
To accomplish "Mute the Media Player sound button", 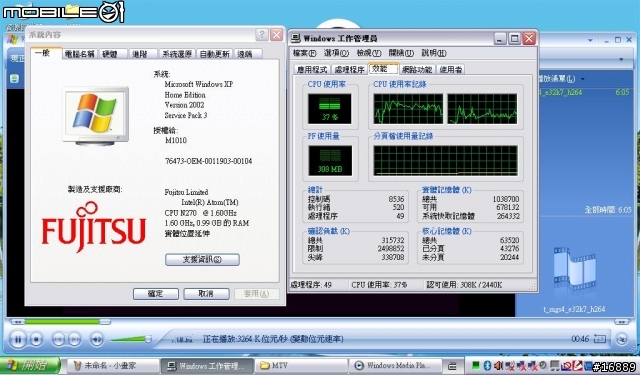I will click(x=97, y=339).
